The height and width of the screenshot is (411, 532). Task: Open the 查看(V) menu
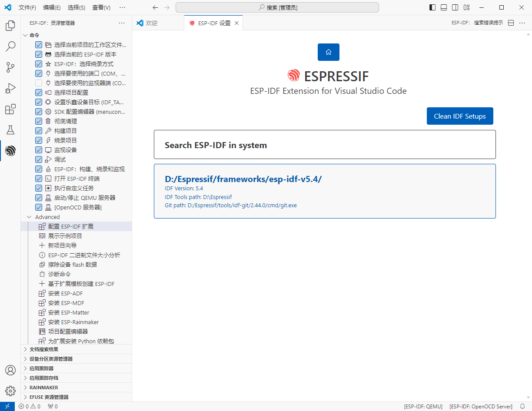point(101,7)
